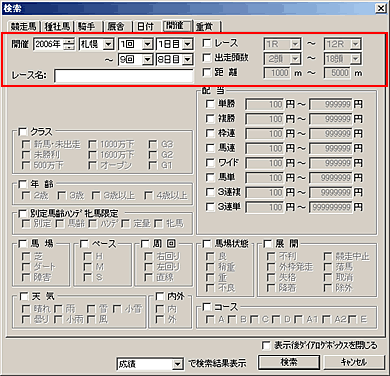The image size is (390, 376).
Task: Enable the クラス group checkbox
Action: point(23,132)
